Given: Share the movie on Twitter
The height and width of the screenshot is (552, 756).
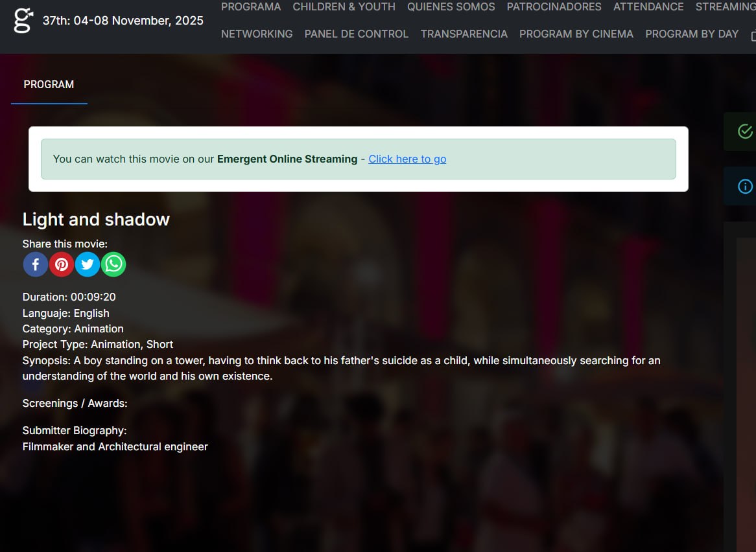Looking at the screenshot, I should 88,264.
